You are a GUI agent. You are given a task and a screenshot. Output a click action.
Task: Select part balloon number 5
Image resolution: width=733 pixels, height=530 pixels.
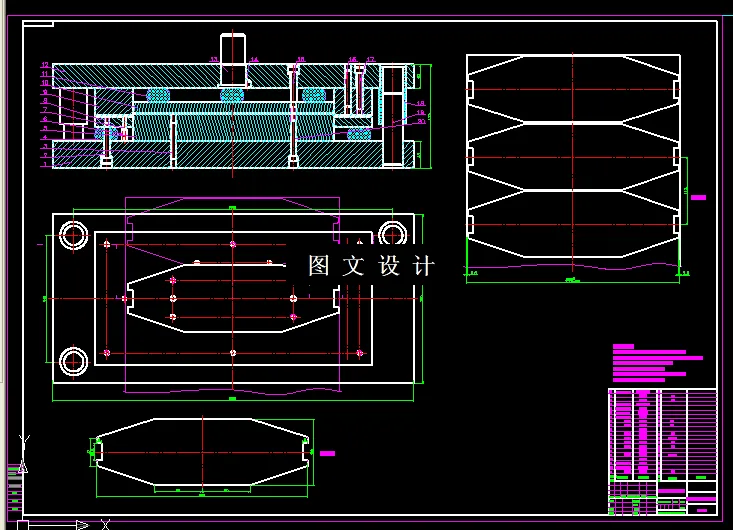pos(45,128)
